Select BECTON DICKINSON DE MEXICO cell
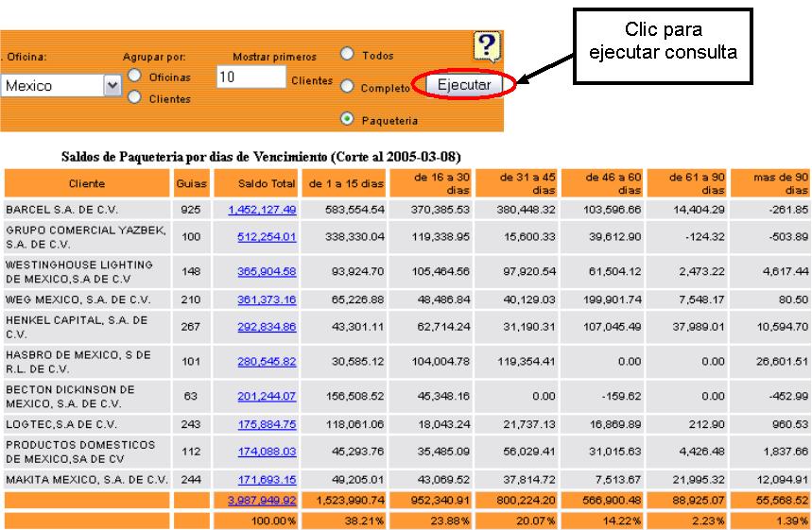Viewport: 812px width, 530px height. 87,396
